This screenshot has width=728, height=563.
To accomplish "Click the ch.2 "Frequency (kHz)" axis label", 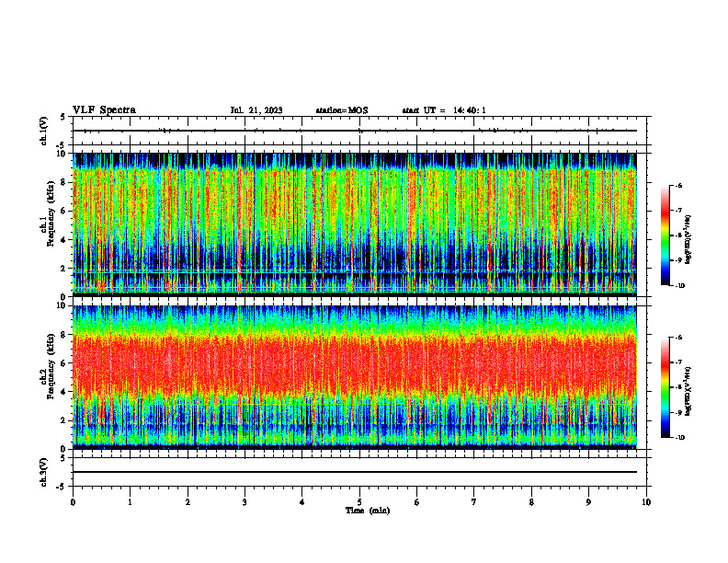I will (51, 366).
